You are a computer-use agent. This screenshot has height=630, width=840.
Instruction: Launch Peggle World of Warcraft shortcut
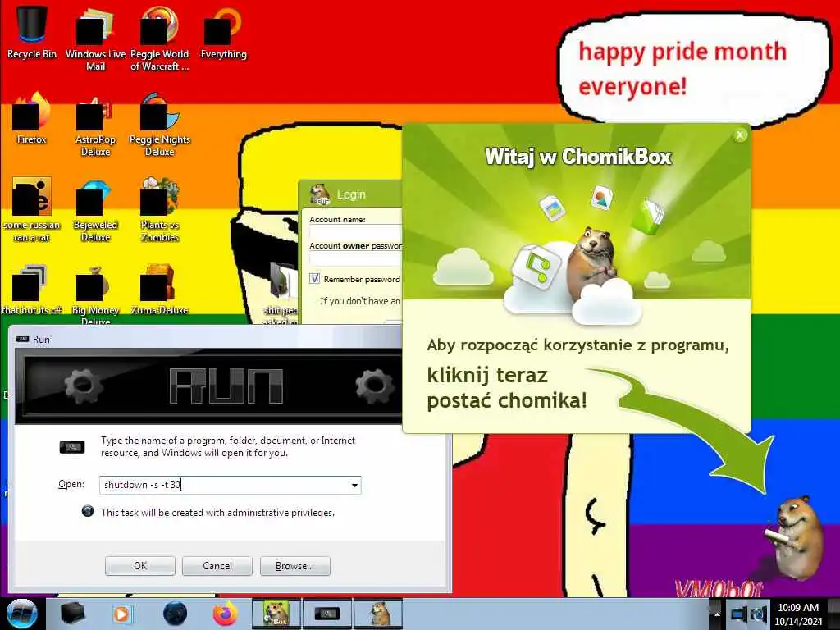(x=160, y=38)
